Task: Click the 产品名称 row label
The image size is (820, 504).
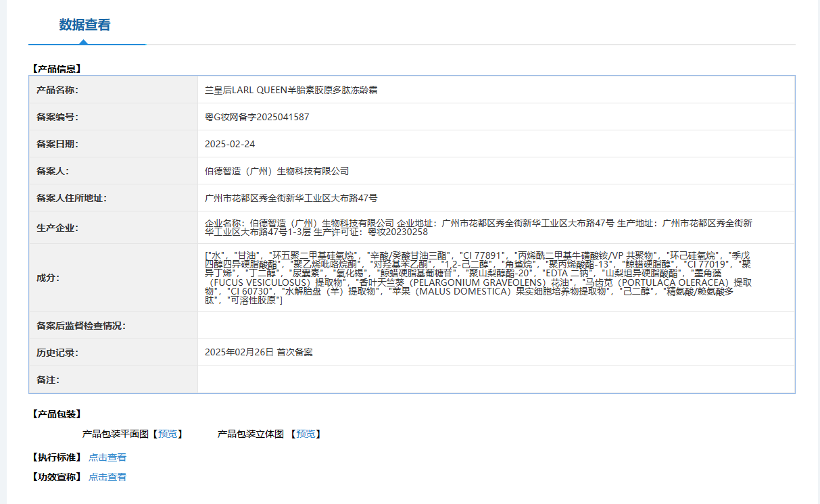Action: tap(57, 90)
